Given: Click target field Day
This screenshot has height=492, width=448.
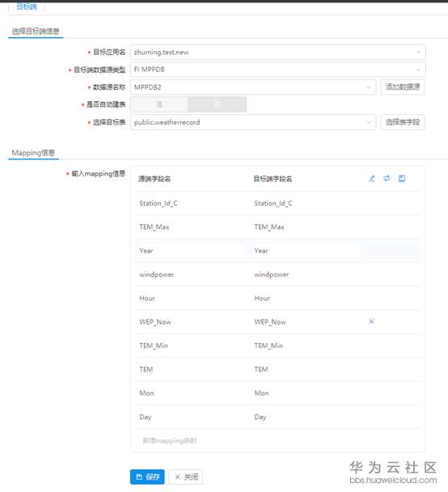Looking at the screenshot, I should (260, 417).
